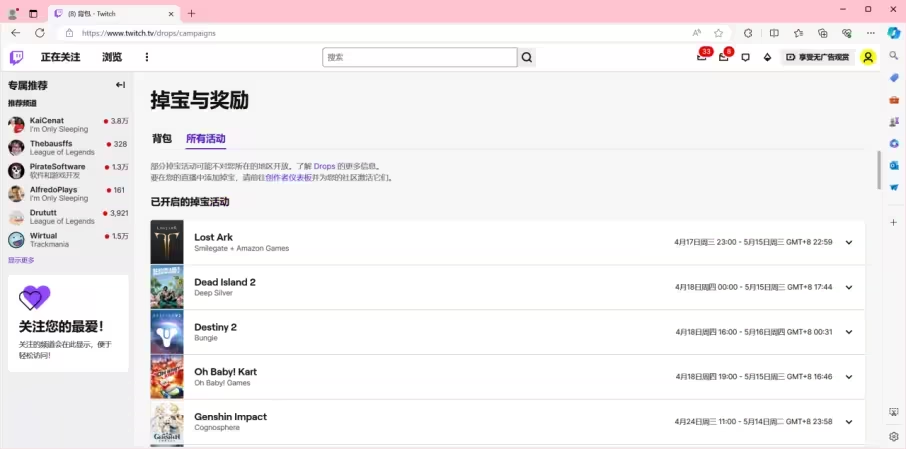Screen dimensions: 906x449
Task: Open the notifications inbox with 33 badge
Action: [702, 57]
